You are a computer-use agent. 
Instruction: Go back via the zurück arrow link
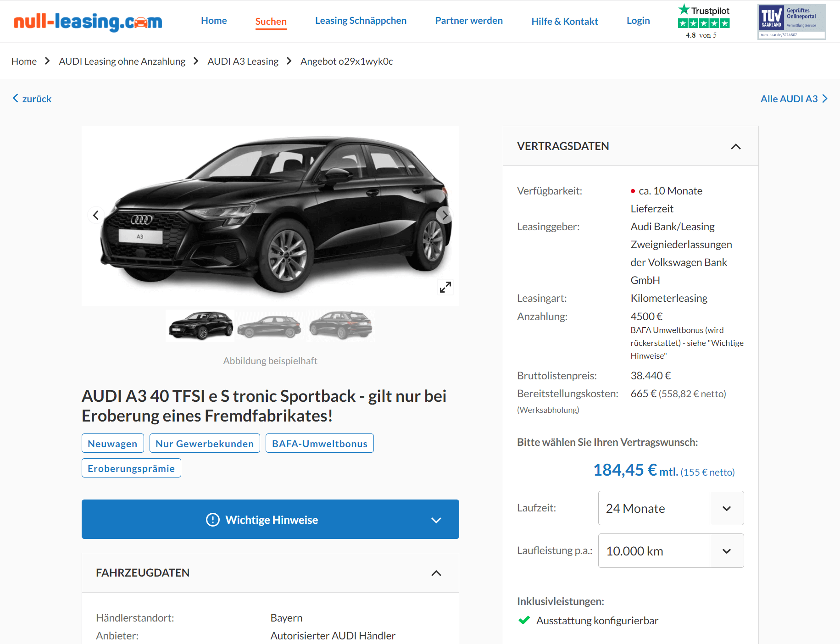point(32,99)
